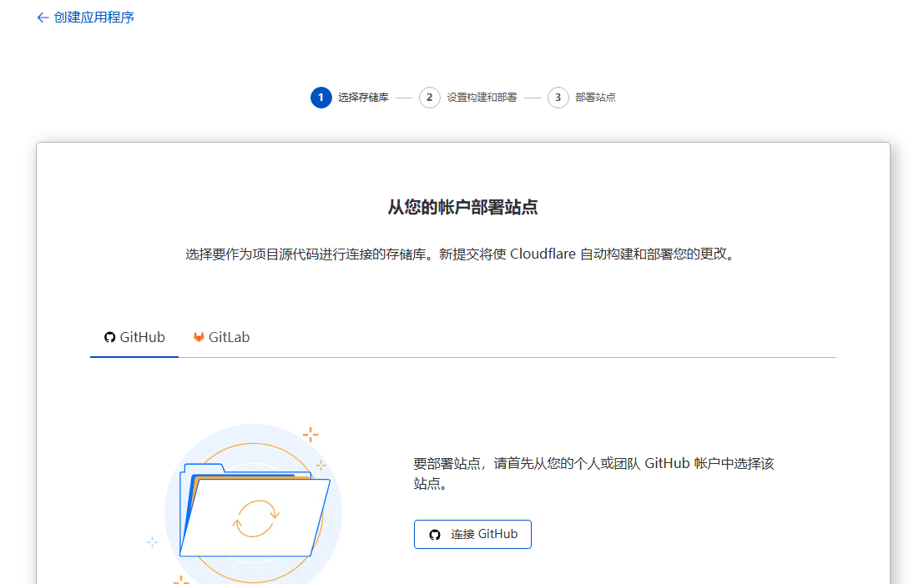The height and width of the screenshot is (584, 924).
Task: Click the back arrow icon
Action: coord(43,17)
